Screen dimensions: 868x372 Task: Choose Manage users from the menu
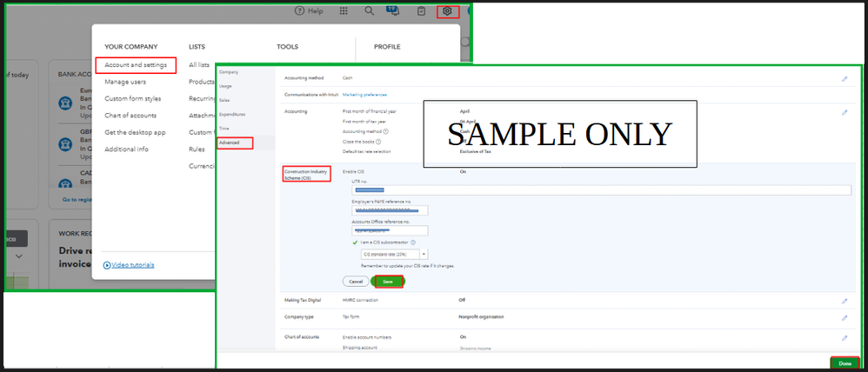(125, 82)
